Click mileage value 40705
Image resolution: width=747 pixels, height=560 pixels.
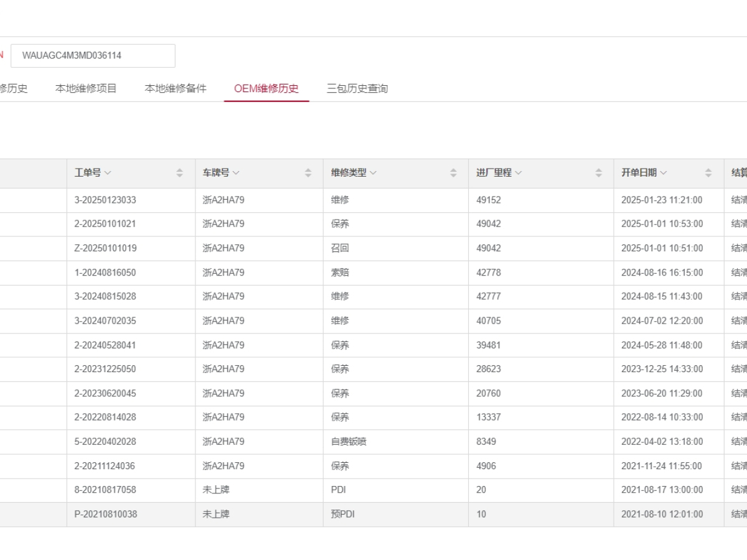tap(489, 320)
